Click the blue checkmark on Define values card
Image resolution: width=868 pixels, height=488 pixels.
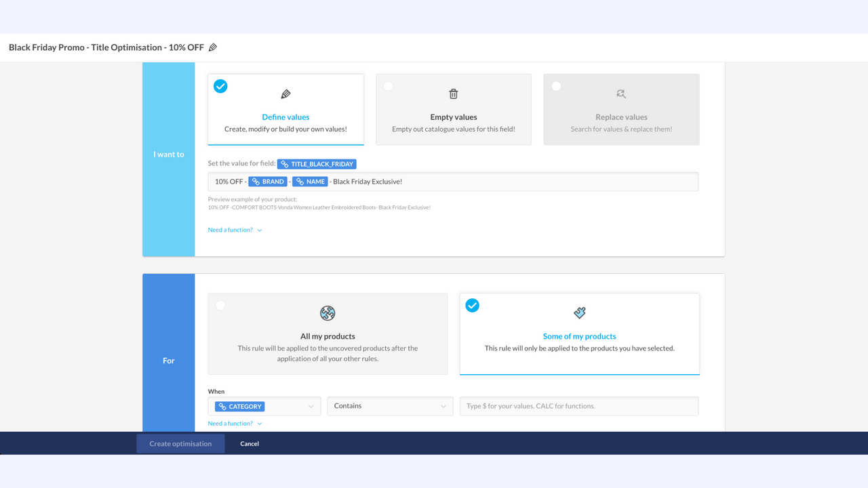coord(220,86)
